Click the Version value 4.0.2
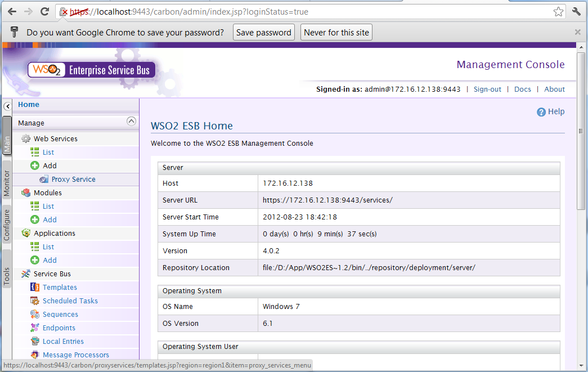The width and height of the screenshot is (588, 372). click(x=271, y=251)
